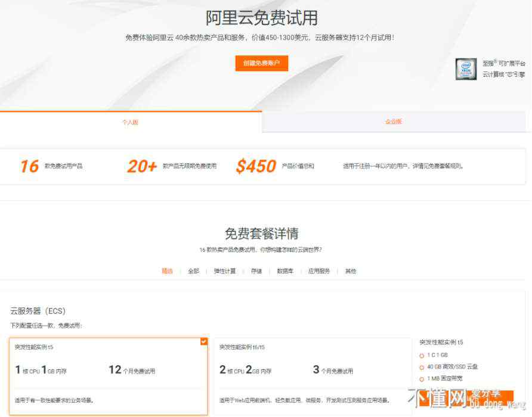Select the 精选 filter tab

click(x=167, y=271)
